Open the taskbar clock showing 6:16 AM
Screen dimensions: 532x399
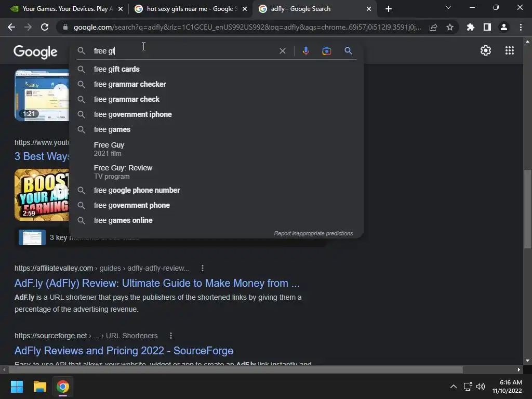(507, 387)
